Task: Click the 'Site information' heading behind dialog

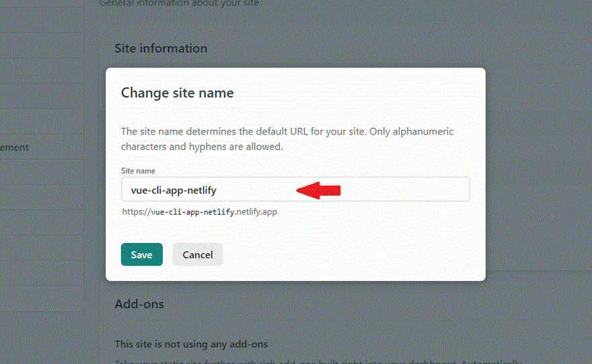Action: 161,48
